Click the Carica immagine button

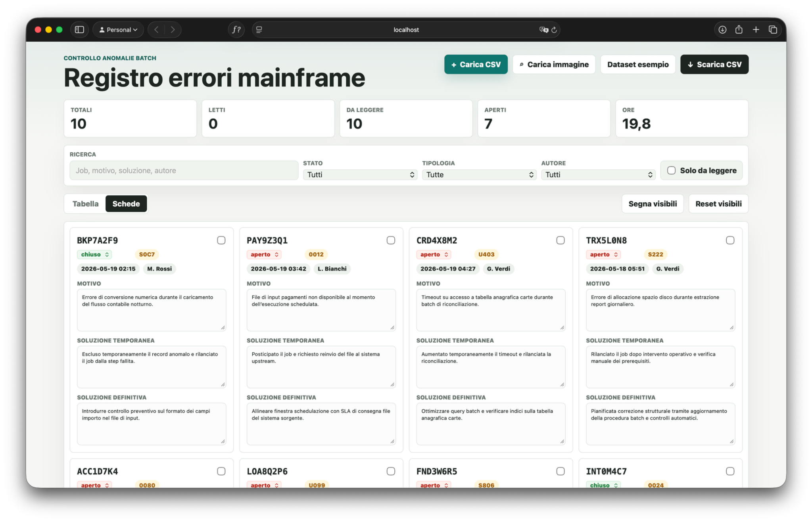click(x=554, y=64)
